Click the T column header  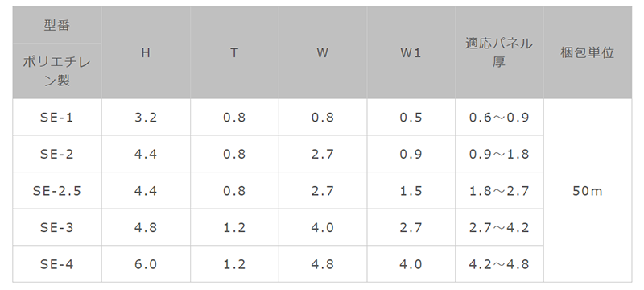234,52
